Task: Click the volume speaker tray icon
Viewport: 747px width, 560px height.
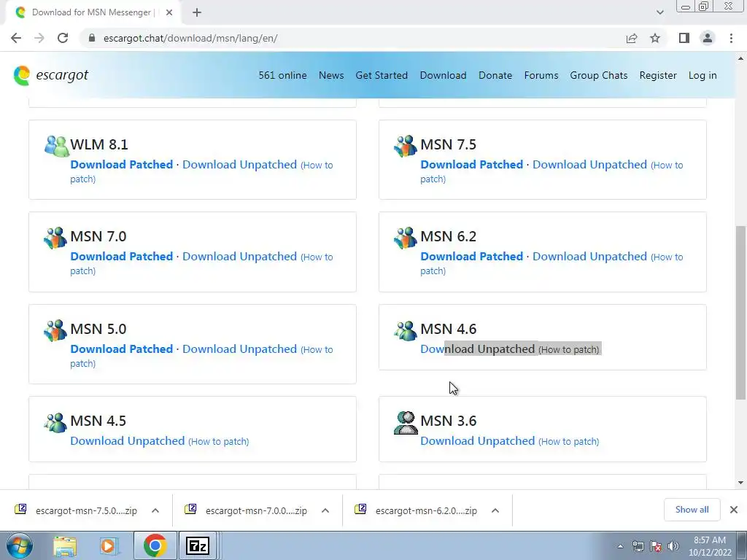Action: pyautogui.click(x=673, y=546)
